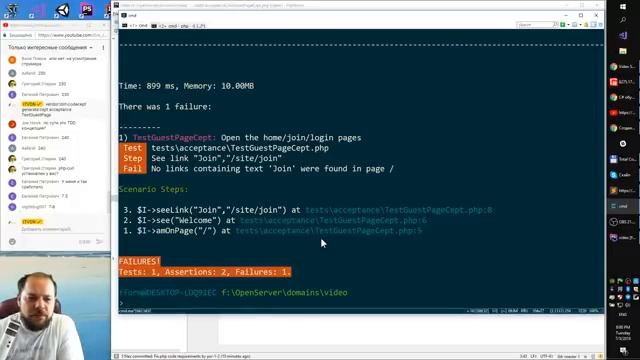This screenshot has height=360, width=640.
Task: Switch to the second cmd-php tab in ConEmu
Action: [178, 26]
